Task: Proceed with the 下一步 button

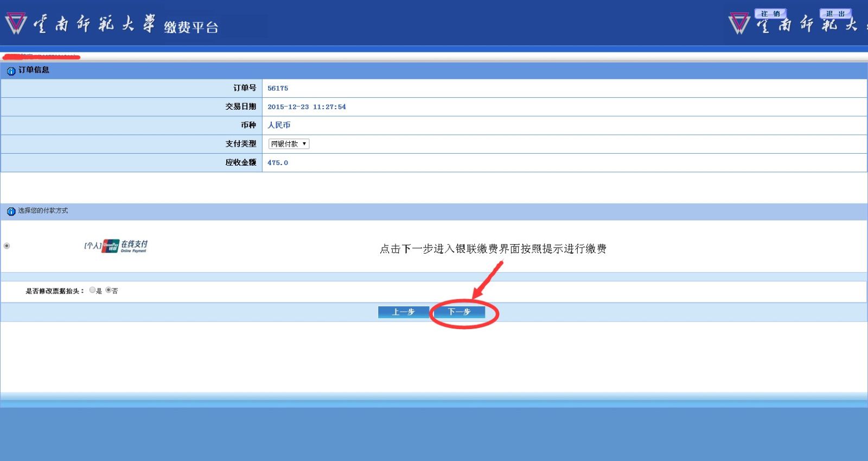Action: coord(459,312)
